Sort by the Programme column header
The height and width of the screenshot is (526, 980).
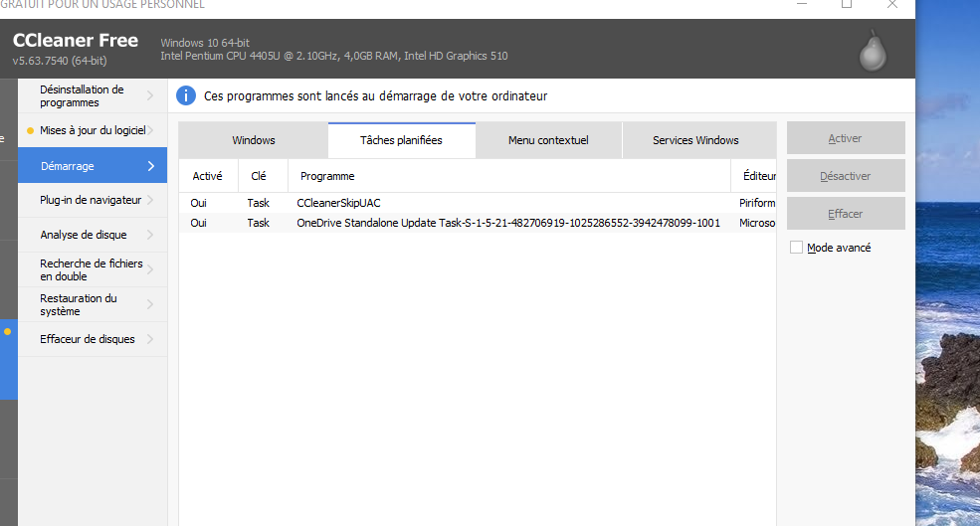click(508, 176)
